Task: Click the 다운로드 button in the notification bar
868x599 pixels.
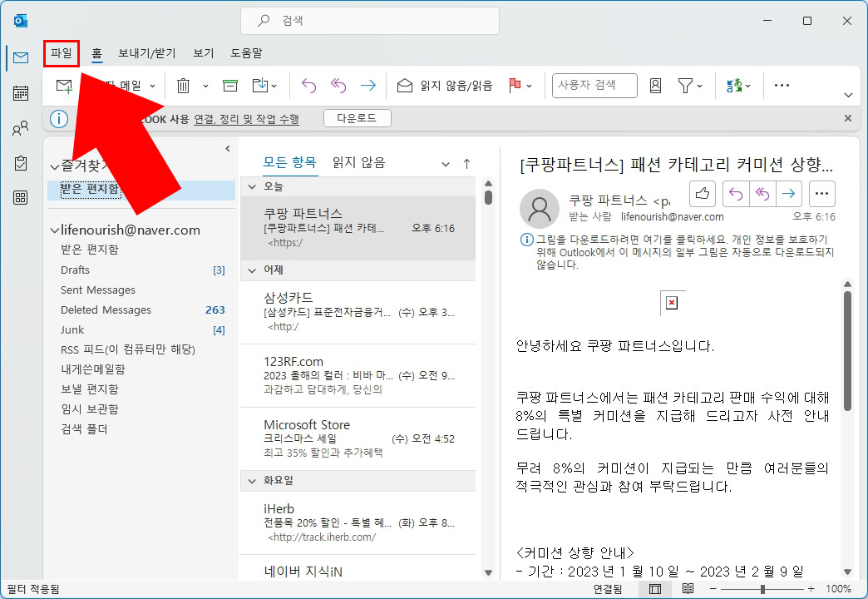Action: point(357,117)
